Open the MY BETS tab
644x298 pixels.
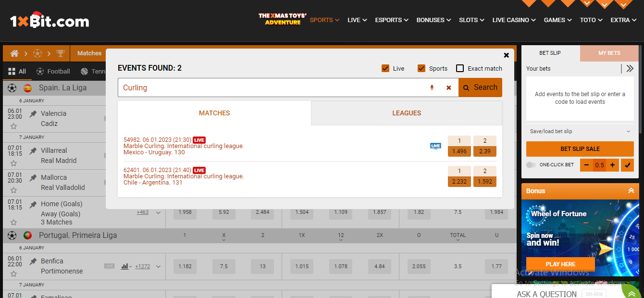pyautogui.click(x=609, y=53)
